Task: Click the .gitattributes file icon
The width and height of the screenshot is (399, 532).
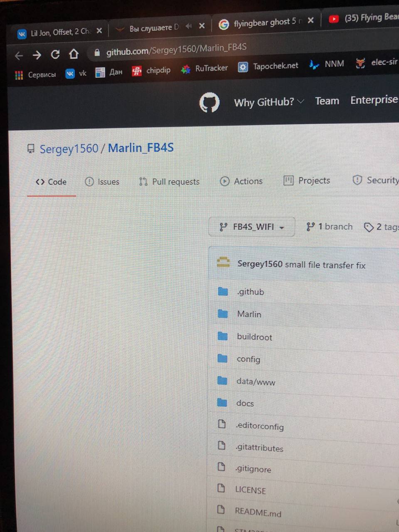Action: [x=222, y=446]
